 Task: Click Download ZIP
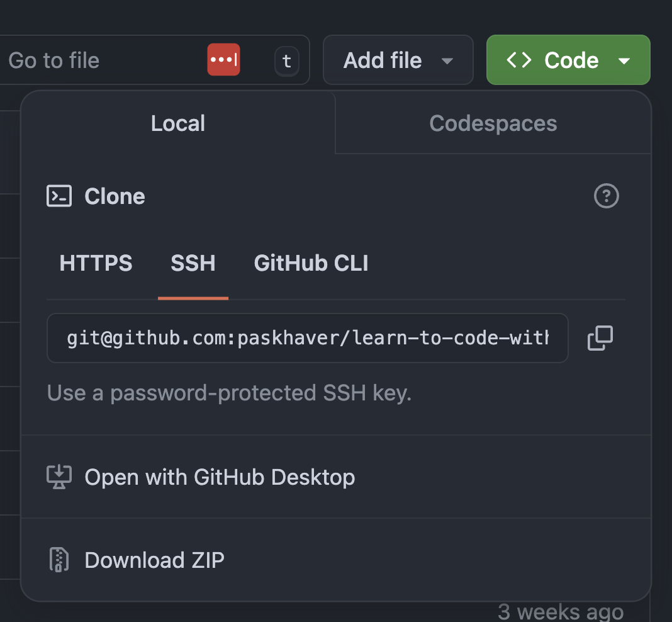click(336, 560)
